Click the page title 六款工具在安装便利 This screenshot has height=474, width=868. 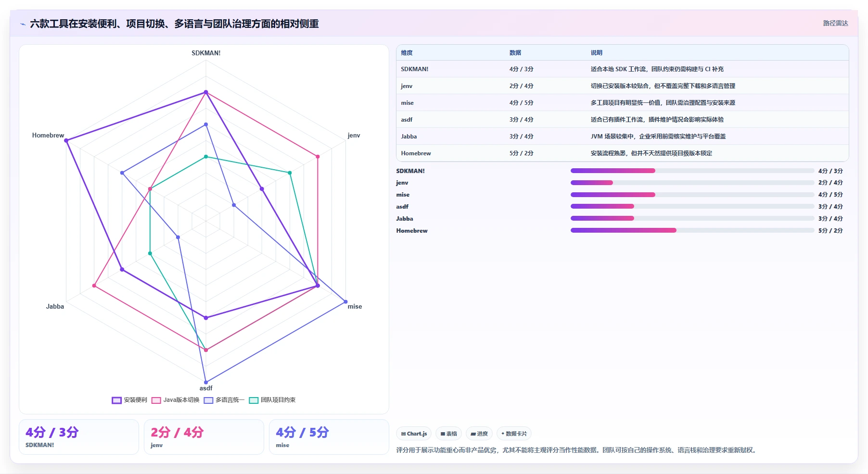(x=174, y=24)
